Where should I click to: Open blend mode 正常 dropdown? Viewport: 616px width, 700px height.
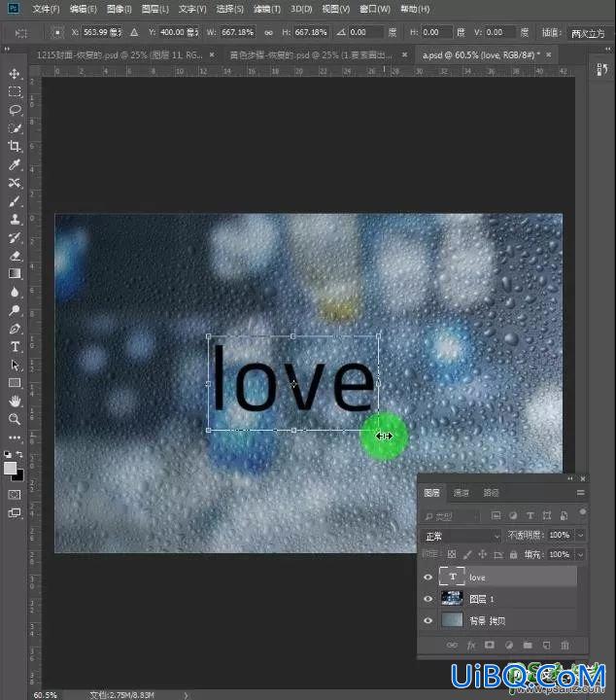coord(461,536)
